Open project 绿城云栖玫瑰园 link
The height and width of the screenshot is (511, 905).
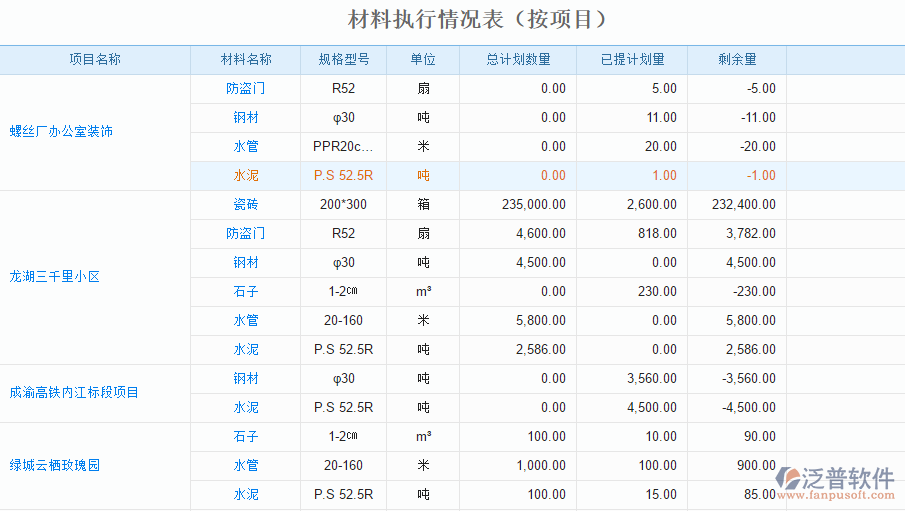click(x=54, y=465)
